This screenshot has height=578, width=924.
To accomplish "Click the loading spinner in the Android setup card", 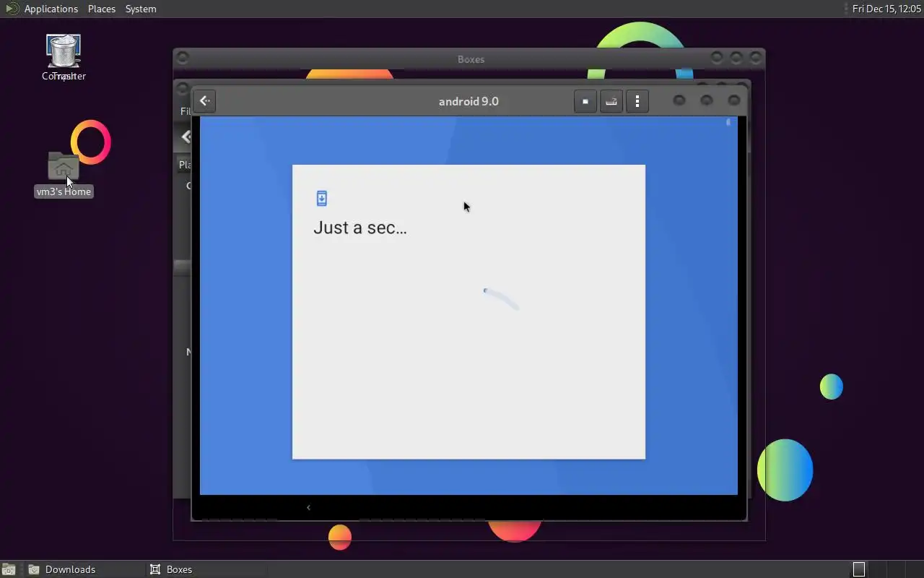I will click(x=501, y=298).
